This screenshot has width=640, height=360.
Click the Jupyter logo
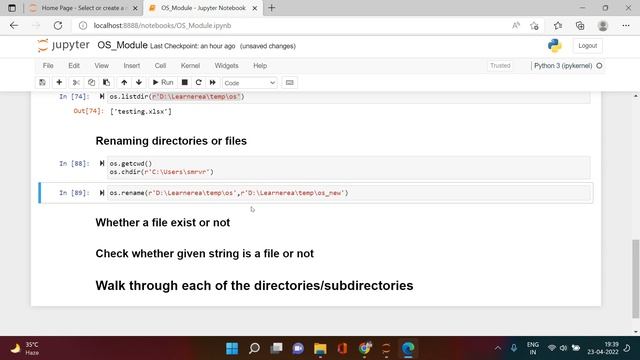tap(63, 45)
